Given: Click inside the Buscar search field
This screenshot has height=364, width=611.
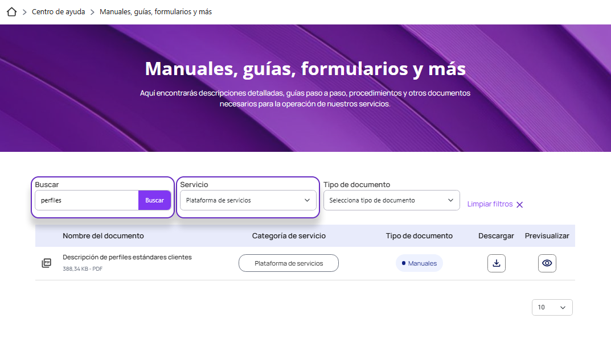Looking at the screenshot, I should coord(85,200).
